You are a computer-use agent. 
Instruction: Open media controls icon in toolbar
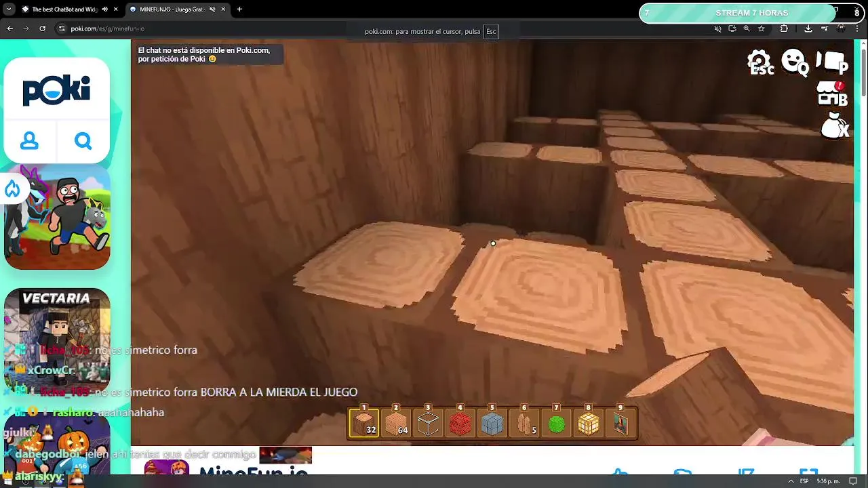pos(825,28)
